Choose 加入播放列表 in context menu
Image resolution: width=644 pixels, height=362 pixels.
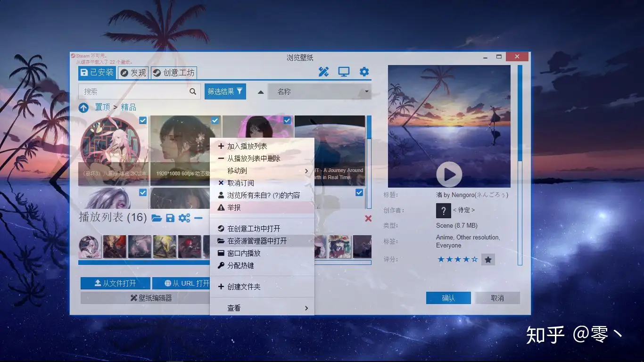click(x=262, y=146)
